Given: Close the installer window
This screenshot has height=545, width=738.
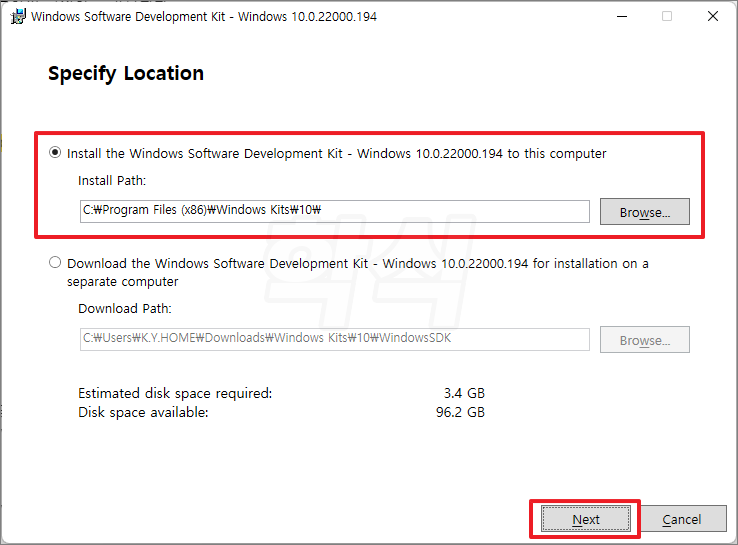Looking at the screenshot, I should click(x=713, y=16).
